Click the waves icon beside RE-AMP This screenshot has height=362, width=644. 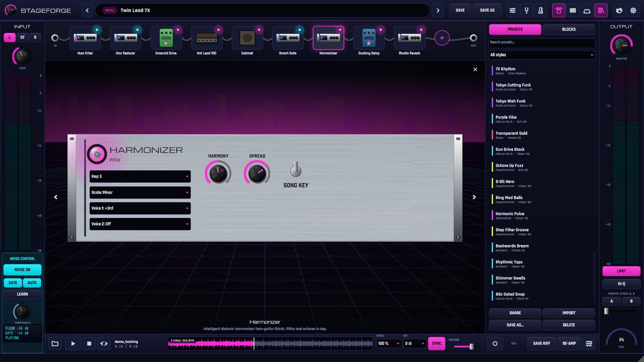589,343
